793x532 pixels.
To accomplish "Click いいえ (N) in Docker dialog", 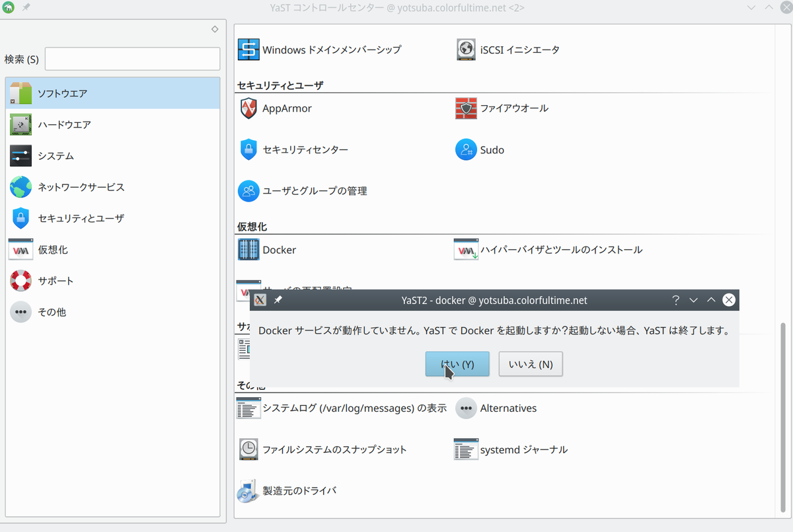I will coord(531,364).
